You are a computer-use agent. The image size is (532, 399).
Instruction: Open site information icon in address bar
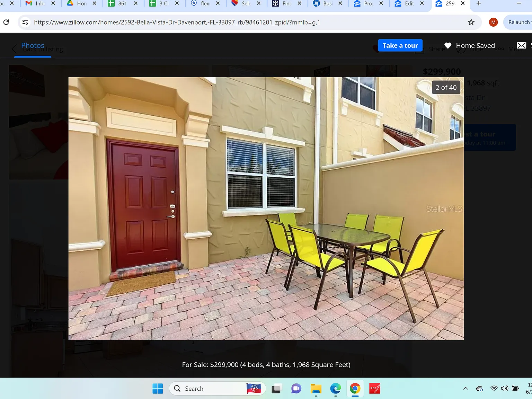pos(25,22)
